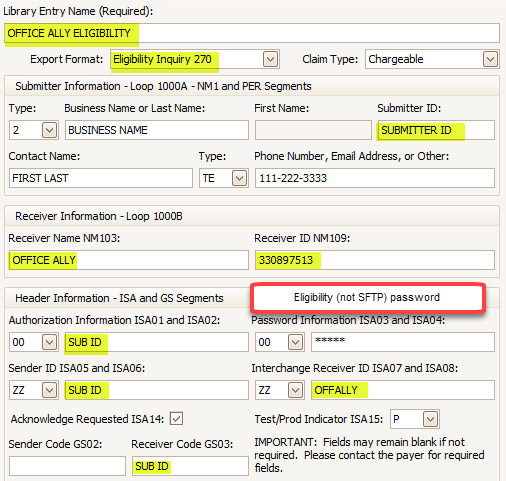Click the Business Name or Last Name field
Viewport: 506px width, 481px height.
tap(157, 130)
